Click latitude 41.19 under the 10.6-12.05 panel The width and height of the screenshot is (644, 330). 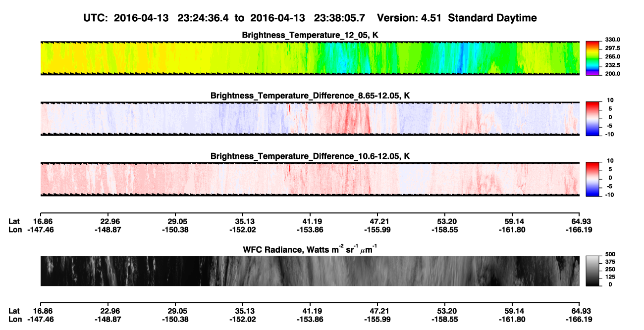tap(310, 221)
